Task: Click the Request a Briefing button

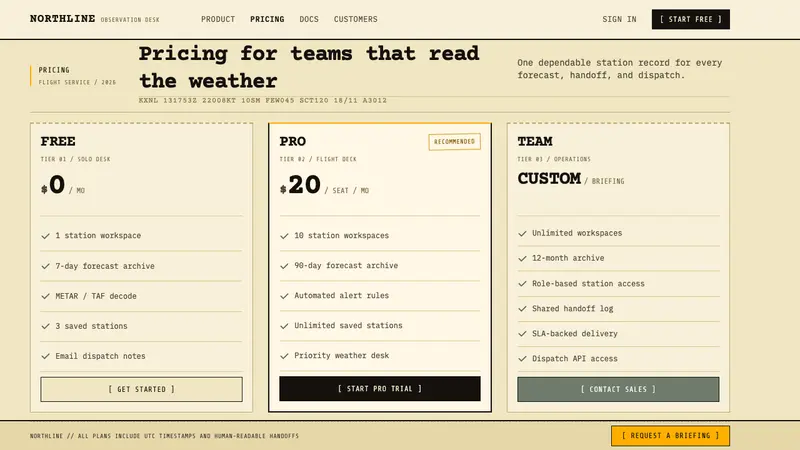Action: click(x=670, y=436)
